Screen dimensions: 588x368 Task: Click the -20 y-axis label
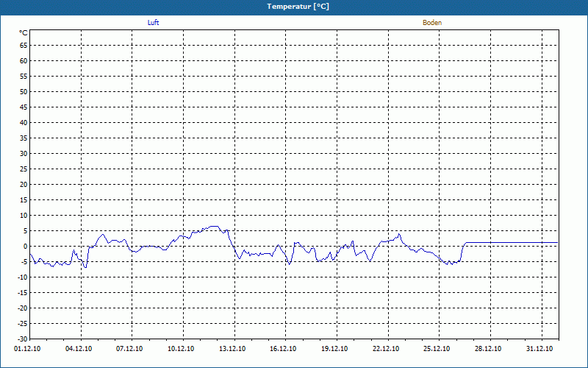[23, 308]
